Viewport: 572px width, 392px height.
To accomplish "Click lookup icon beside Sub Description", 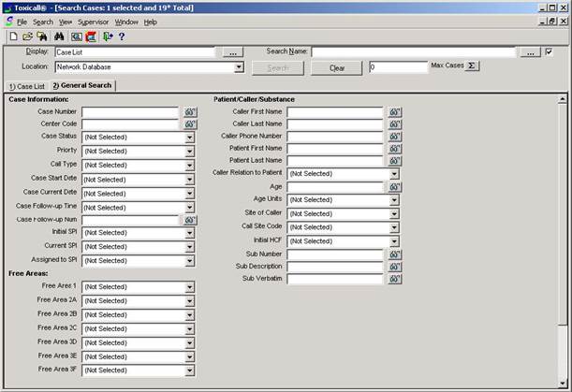I will point(394,267).
